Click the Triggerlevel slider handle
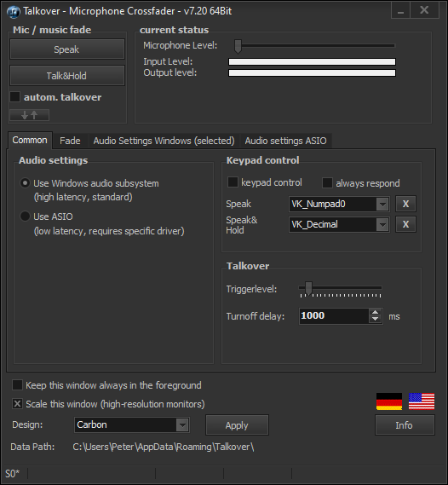Image resolution: width=448 pixels, height=485 pixels. (308, 288)
